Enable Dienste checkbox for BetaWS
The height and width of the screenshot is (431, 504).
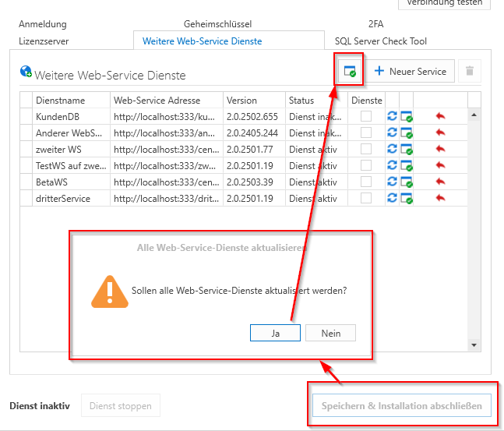[x=366, y=182]
